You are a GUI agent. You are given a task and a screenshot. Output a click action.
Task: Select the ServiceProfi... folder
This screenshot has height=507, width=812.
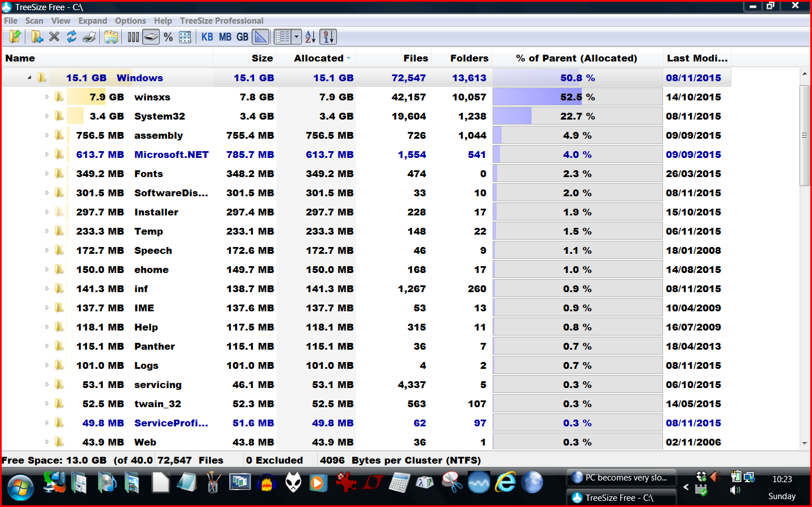pyautogui.click(x=171, y=423)
